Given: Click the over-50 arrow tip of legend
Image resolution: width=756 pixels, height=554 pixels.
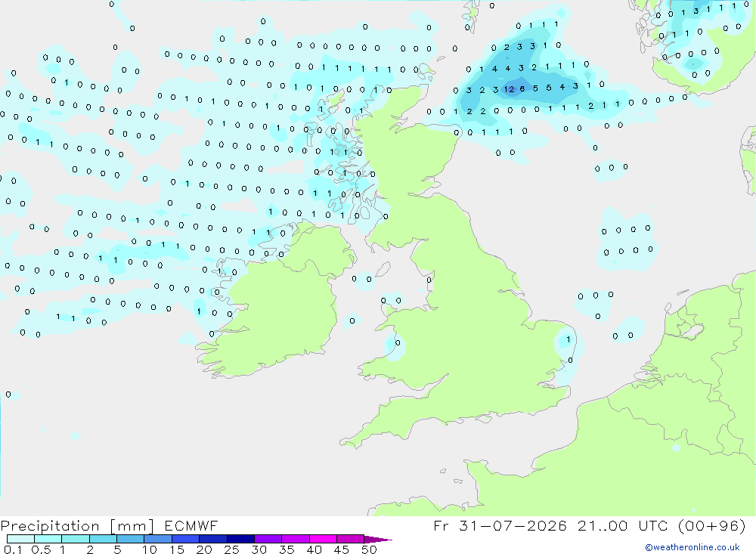Looking at the screenshot, I should pos(378,540).
